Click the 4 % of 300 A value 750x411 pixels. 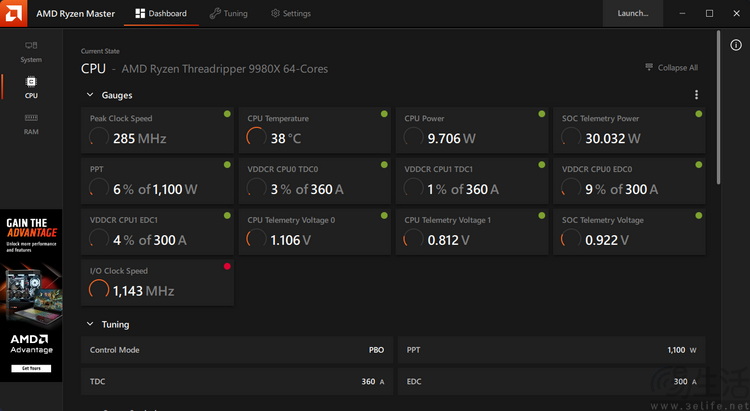pyautogui.click(x=150, y=240)
